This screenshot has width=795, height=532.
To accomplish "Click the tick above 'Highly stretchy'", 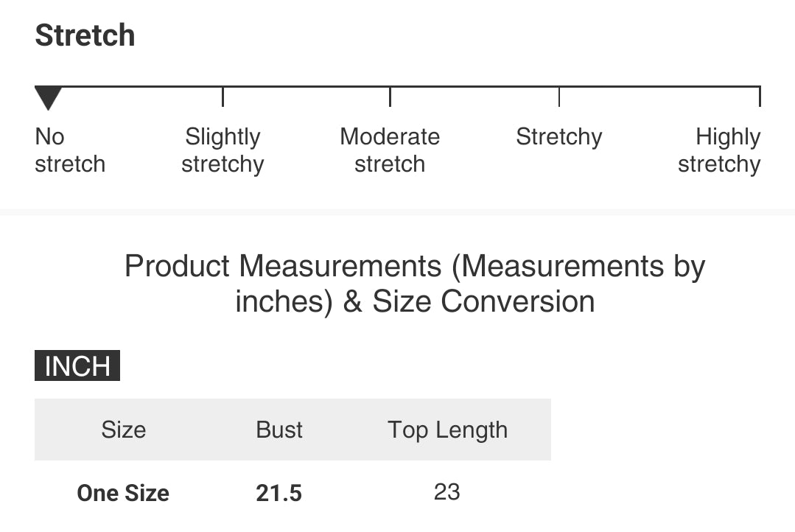I will pyautogui.click(x=759, y=97).
